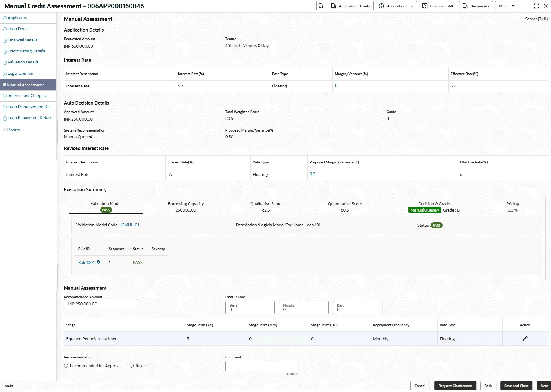Image resolution: width=551 pixels, height=392 pixels.
Task: Open Financial Details step
Action: point(23,40)
